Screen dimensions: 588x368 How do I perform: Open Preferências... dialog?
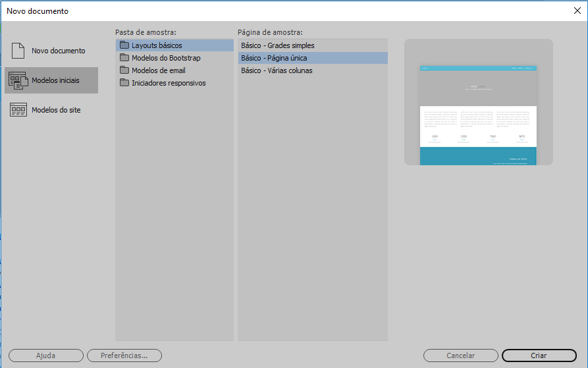tap(124, 355)
